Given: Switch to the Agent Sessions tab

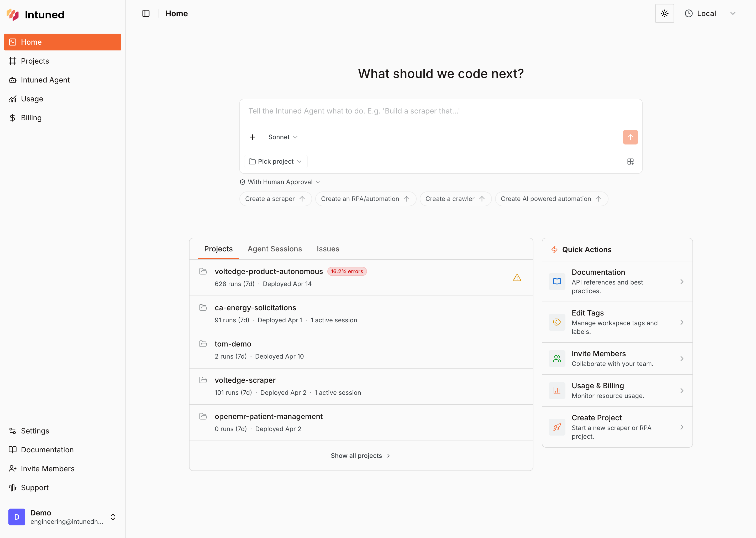Looking at the screenshot, I should click(x=274, y=249).
